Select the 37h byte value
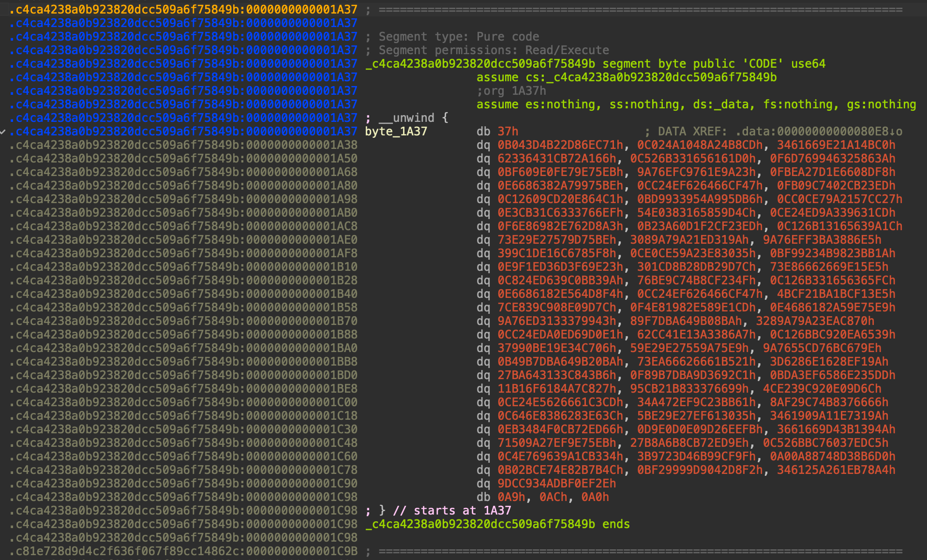 pos(508,132)
